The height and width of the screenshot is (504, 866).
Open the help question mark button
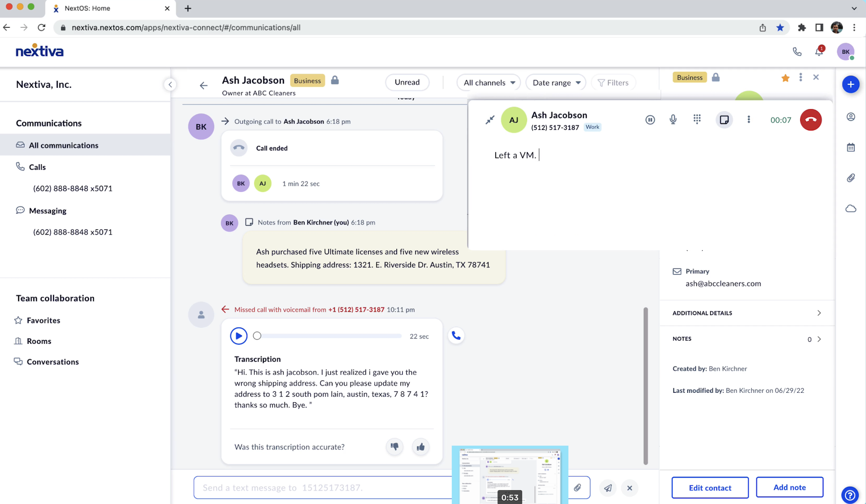[850, 494]
